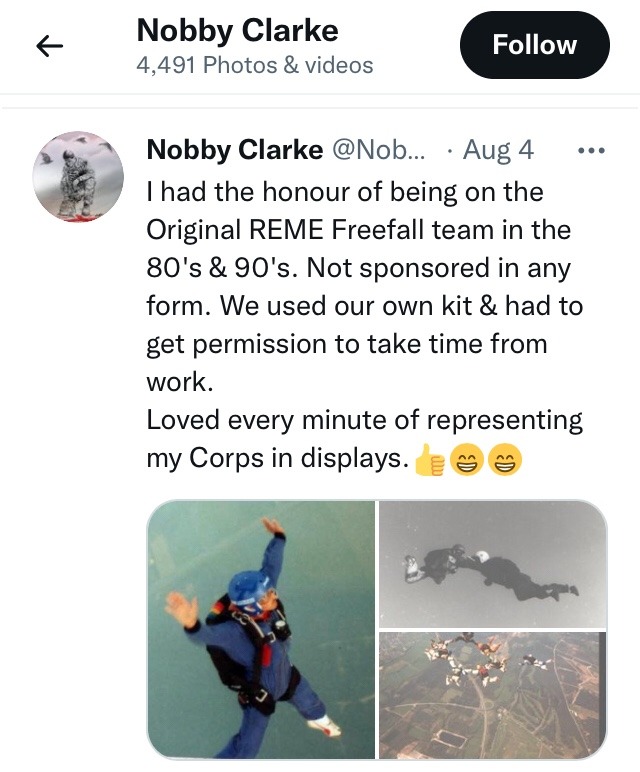This screenshot has height=772, width=640.
Task: Click the first grinning emoji after thumbs up
Action: (x=466, y=460)
